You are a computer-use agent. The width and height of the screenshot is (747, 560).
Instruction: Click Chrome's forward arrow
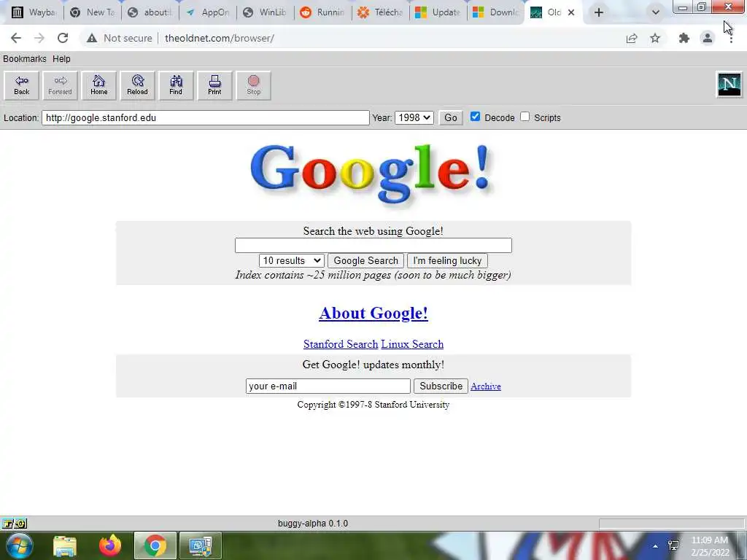pos(39,38)
